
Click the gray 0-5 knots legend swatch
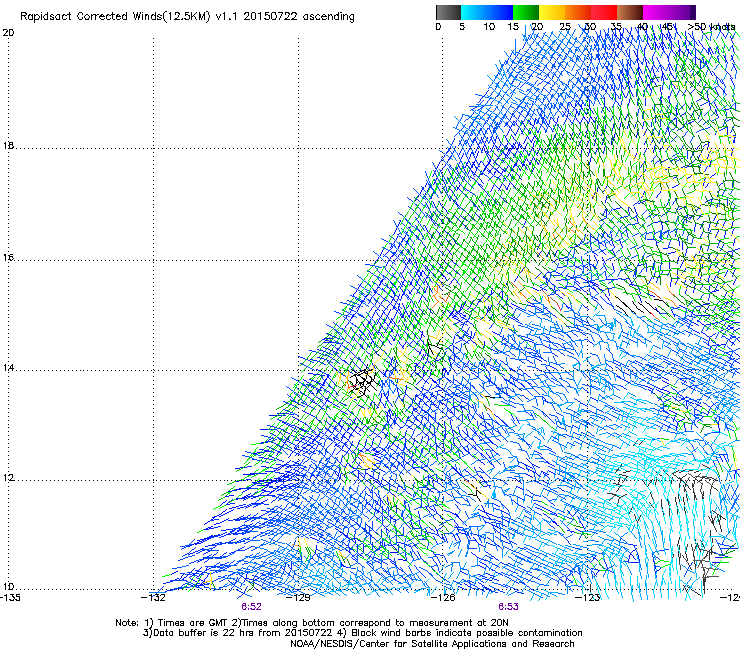[x=448, y=12]
